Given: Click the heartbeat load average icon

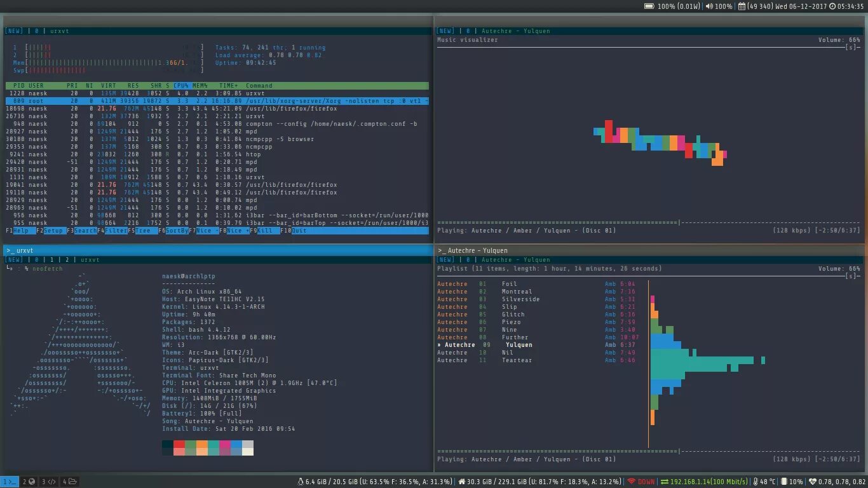Looking at the screenshot, I should 813,482.
